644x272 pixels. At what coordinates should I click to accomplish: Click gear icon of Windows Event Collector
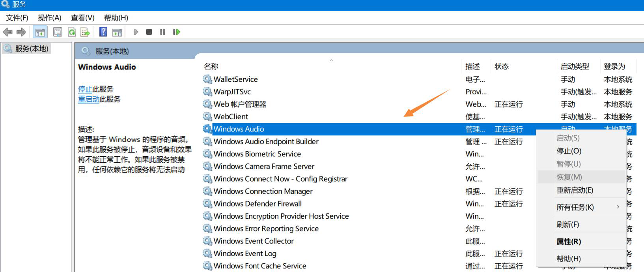tap(207, 241)
